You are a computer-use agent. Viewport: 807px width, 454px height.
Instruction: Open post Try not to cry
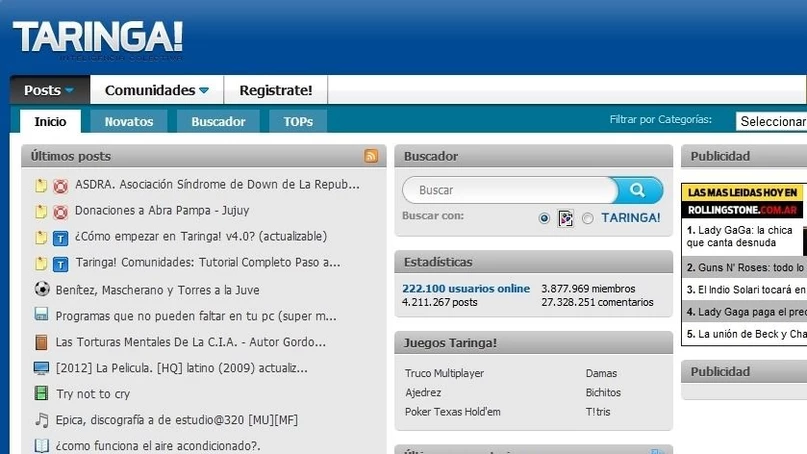tap(93, 394)
